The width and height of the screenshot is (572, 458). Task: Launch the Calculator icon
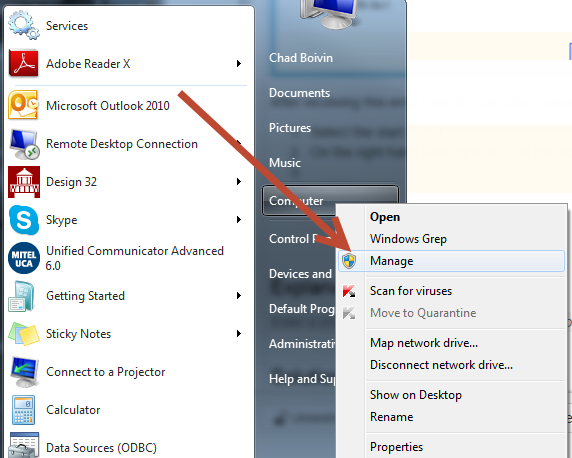click(24, 410)
